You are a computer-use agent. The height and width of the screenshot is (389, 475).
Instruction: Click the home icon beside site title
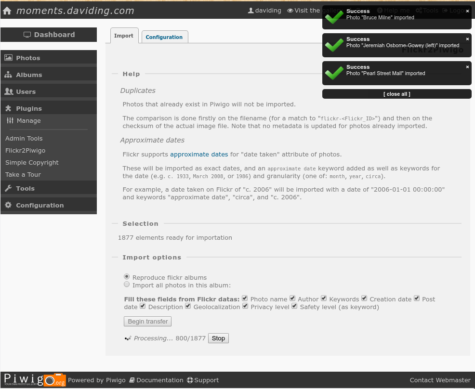pos(7,11)
